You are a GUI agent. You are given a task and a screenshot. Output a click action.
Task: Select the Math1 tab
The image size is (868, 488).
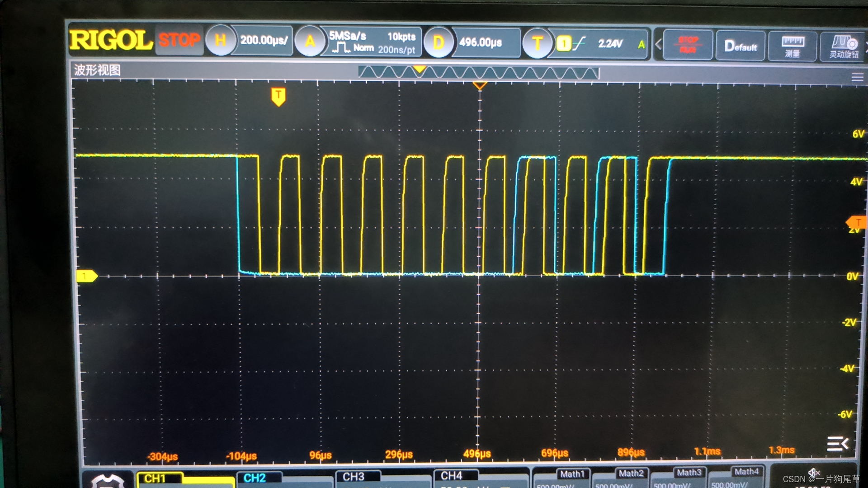click(572, 474)
